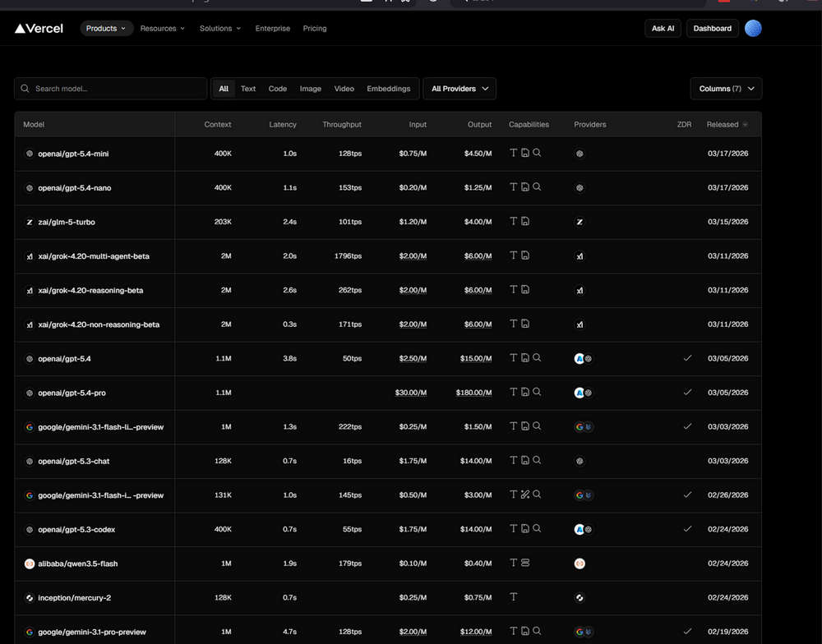Viewport: 822px width, 644px height.
Task: Focus the Search model input field
Action: tap(111, 89)
